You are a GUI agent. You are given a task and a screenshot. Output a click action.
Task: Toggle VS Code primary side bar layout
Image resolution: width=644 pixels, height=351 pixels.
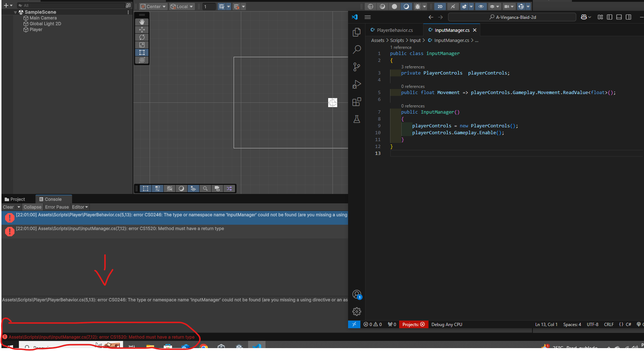pyautogui.click(x=610, y=17)
